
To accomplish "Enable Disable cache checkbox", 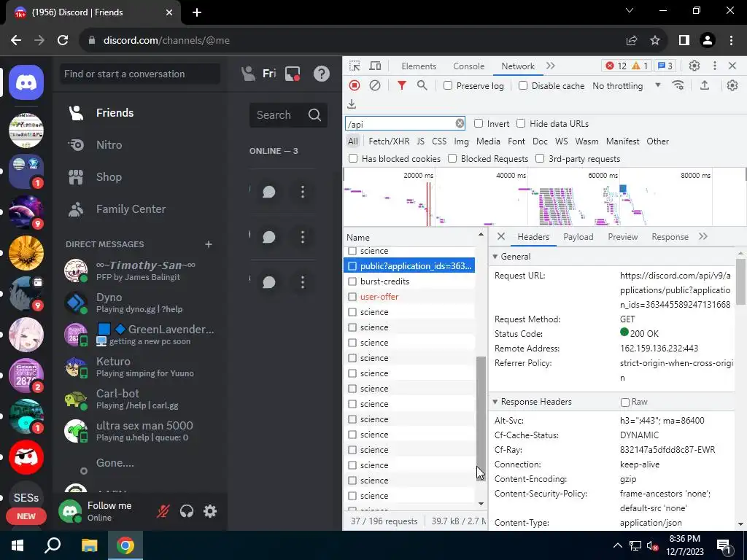I will click(x=523, y=86).
